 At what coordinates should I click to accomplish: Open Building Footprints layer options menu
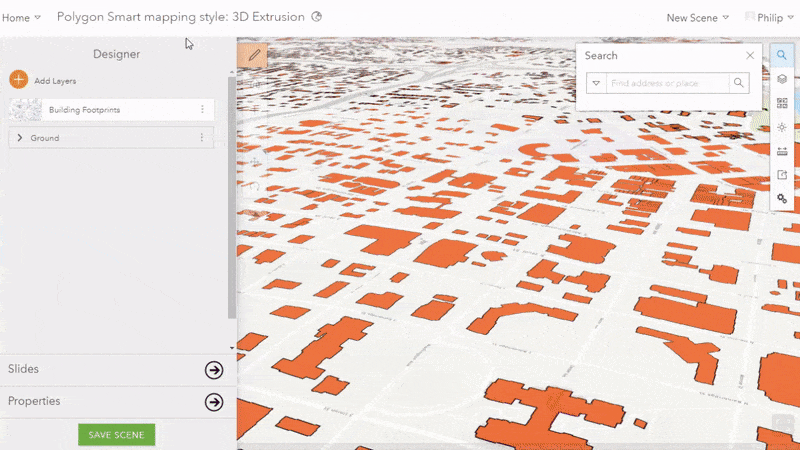coord(202,109)
